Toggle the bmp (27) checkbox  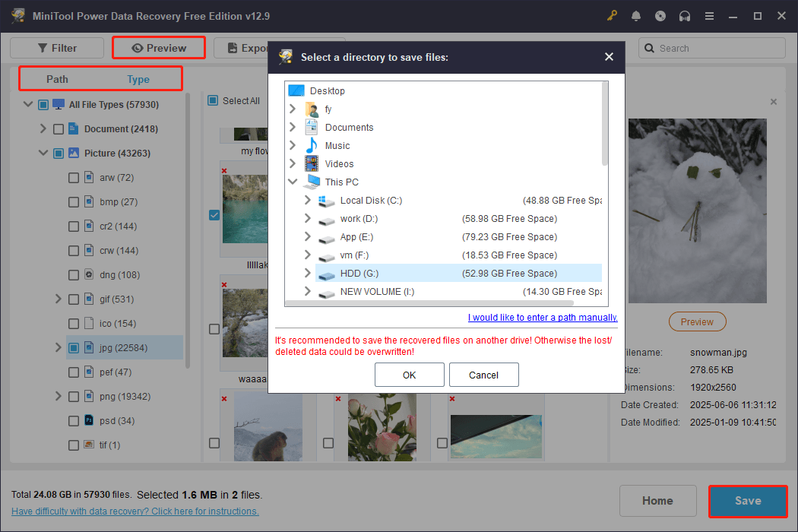click(74, 202)
